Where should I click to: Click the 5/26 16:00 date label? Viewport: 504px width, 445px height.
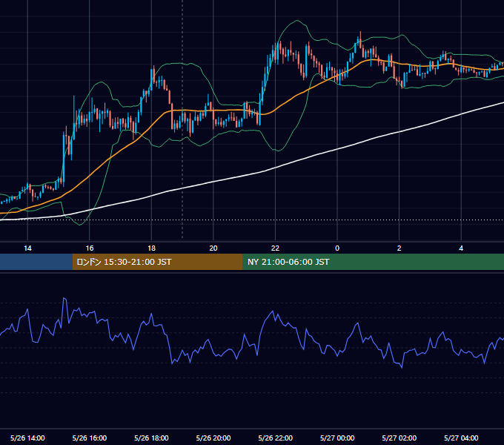click(90, 438)
